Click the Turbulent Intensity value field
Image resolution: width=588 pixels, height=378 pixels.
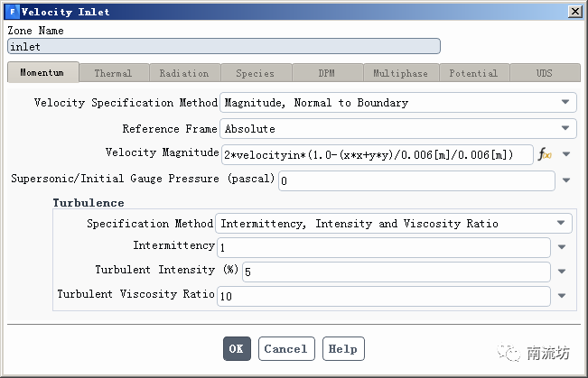coord(396,272)
